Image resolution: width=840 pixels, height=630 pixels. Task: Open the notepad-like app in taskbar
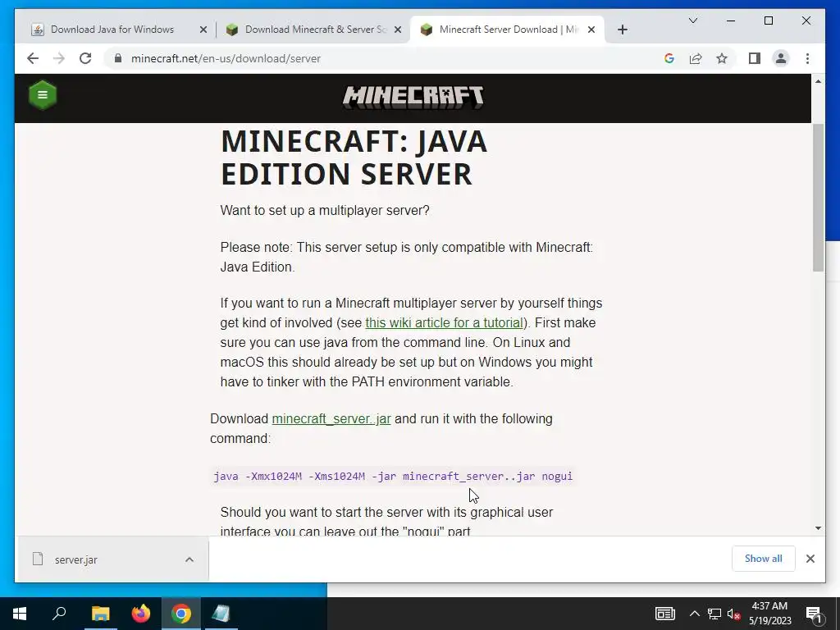click(x=221, y=614)
